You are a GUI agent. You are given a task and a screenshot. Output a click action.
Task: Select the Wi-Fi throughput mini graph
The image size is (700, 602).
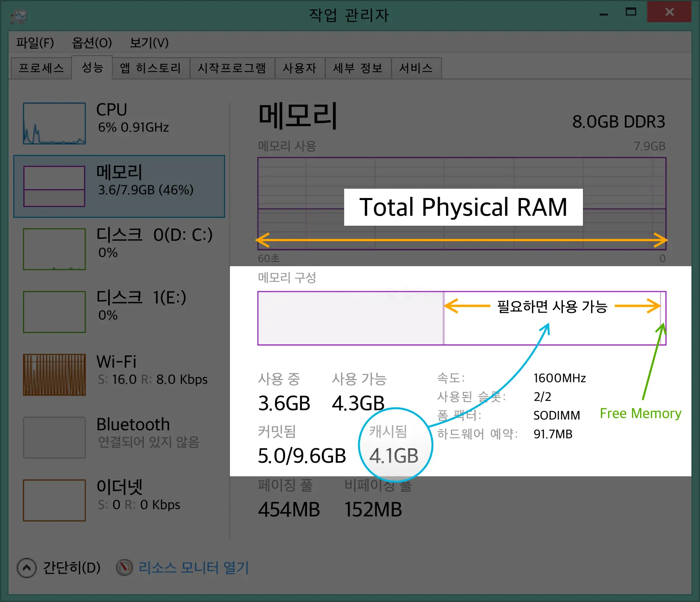54,374
